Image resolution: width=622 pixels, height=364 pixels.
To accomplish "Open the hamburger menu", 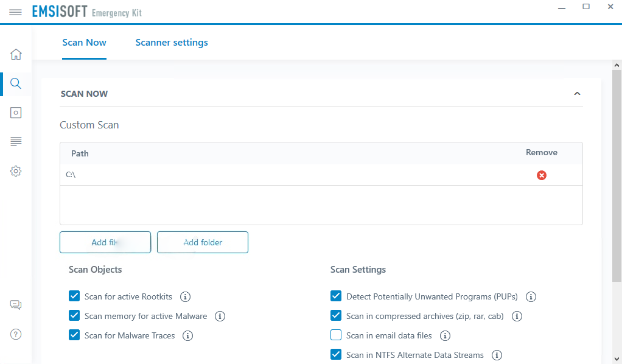I will [15, 12].
